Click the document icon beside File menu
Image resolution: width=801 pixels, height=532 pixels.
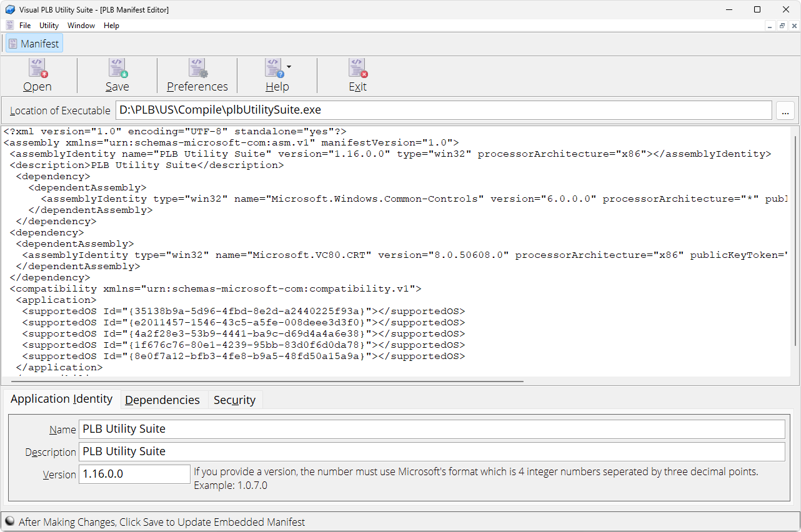(9, 25)
